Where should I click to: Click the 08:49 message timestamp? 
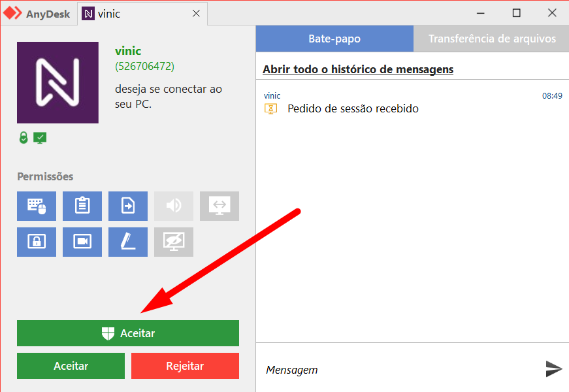552,96
